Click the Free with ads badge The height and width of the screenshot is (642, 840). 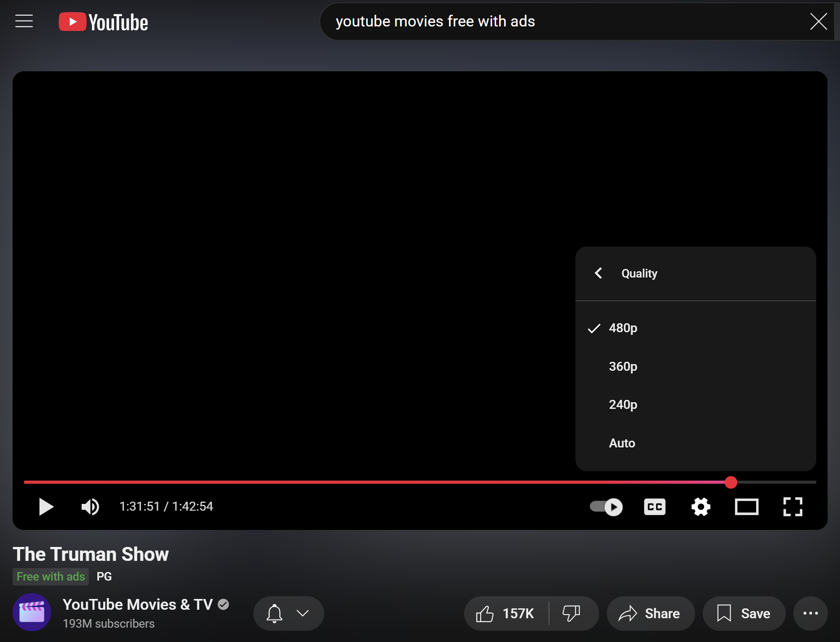coord(51,577)
